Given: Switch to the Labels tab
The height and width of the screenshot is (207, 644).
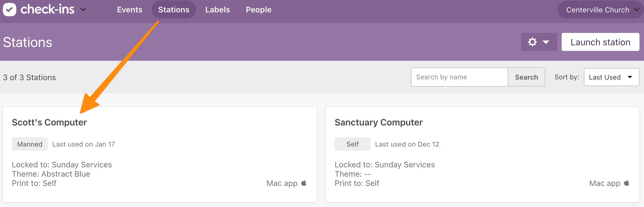Looking at the screenshot, I should (217, 10).
